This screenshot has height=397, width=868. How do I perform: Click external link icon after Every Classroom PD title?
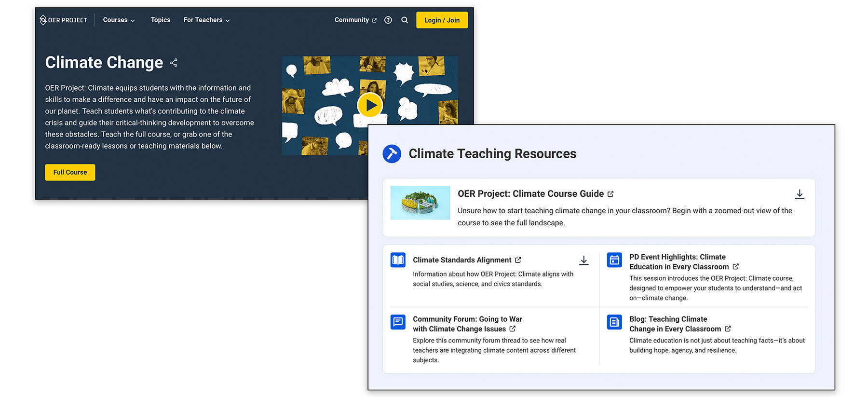(736, 266)
